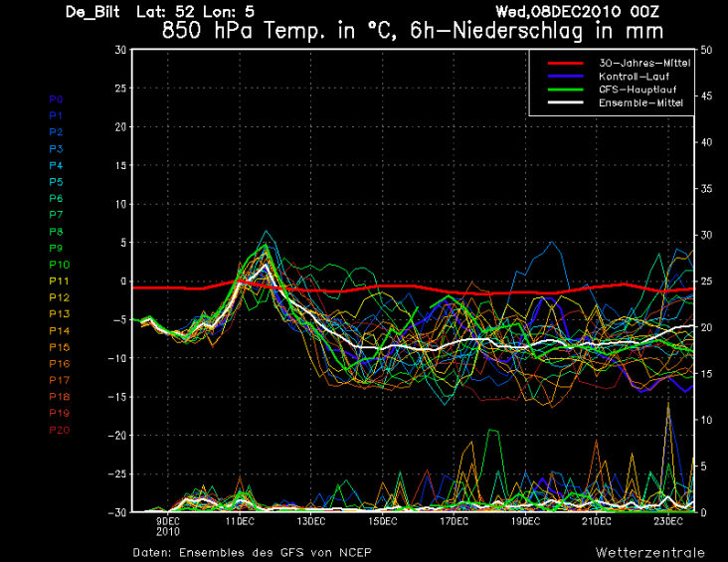Click the P18 ensemble member label
The height and width of the screenshot is (562, 728).
[x=60, y=397]
